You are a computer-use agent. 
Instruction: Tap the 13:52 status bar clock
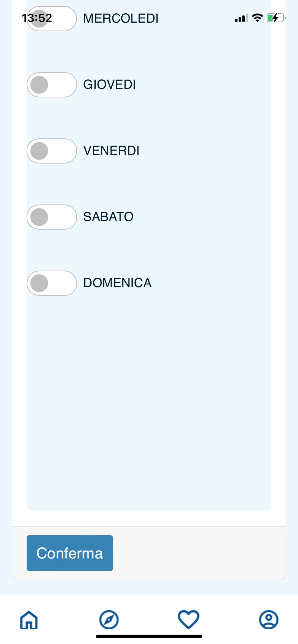pyautogui.click(x=37, y=18)
